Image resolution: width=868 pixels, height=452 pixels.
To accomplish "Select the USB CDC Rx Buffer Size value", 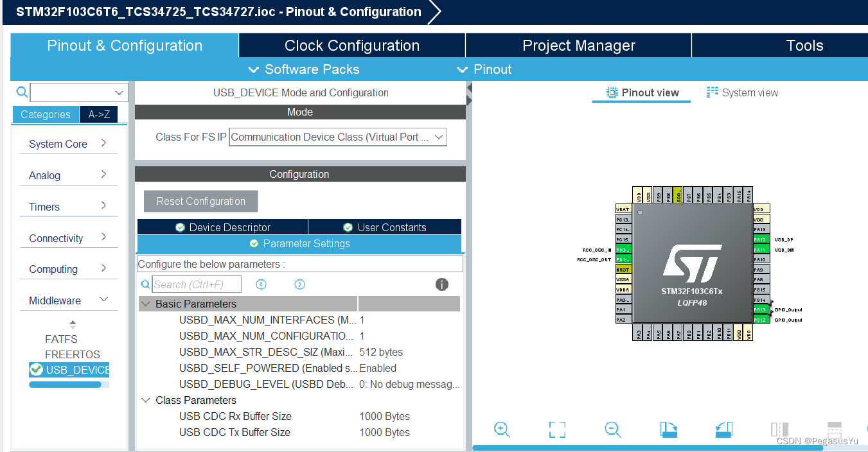I will (x=384, y=416).
